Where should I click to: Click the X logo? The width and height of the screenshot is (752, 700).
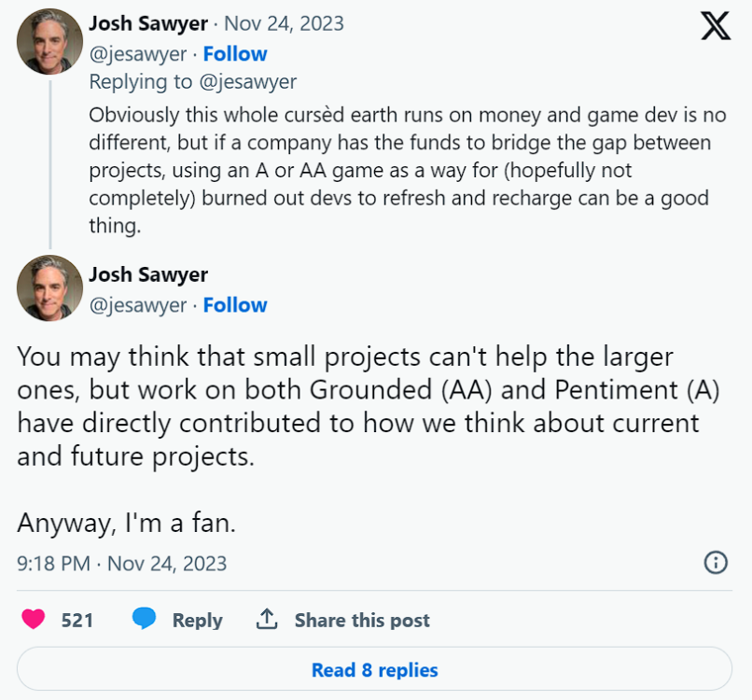pyautogui.click(x=716, y=27)
